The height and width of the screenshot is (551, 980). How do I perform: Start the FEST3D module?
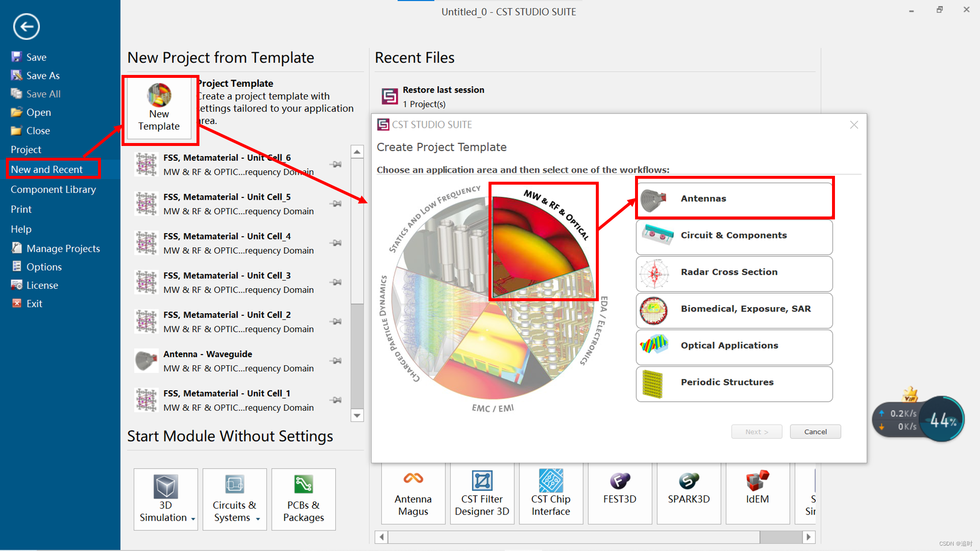click(620, 493)
